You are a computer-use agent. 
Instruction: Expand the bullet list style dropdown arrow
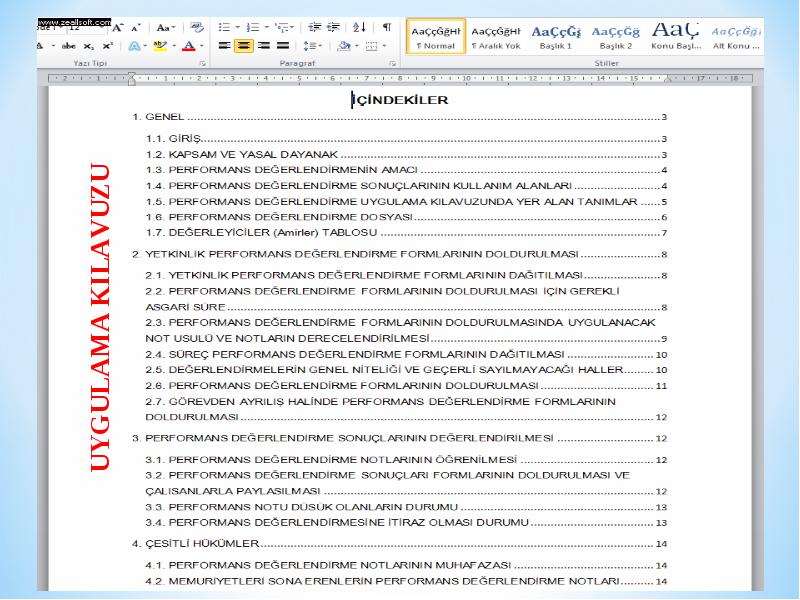click(238, 27)
